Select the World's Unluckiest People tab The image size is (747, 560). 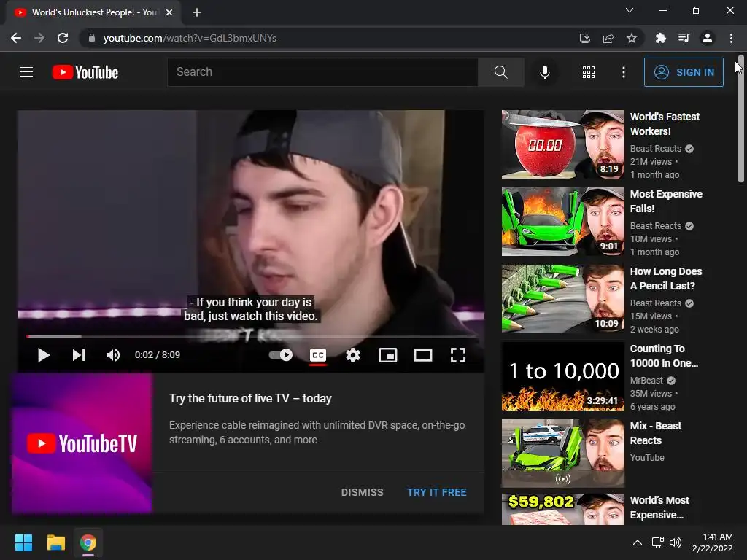(x=93, y=12)
